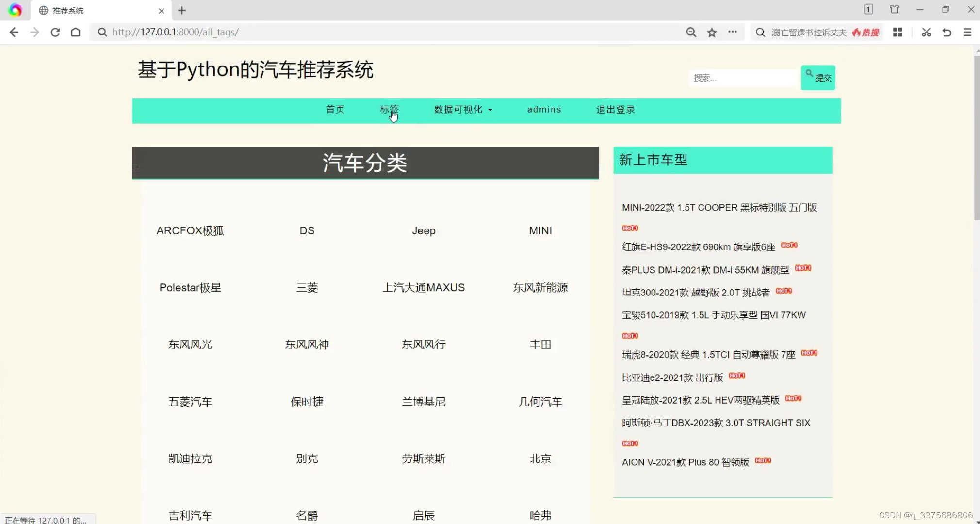Click the star bookmark icon in address bar

(x=712, y=32)
